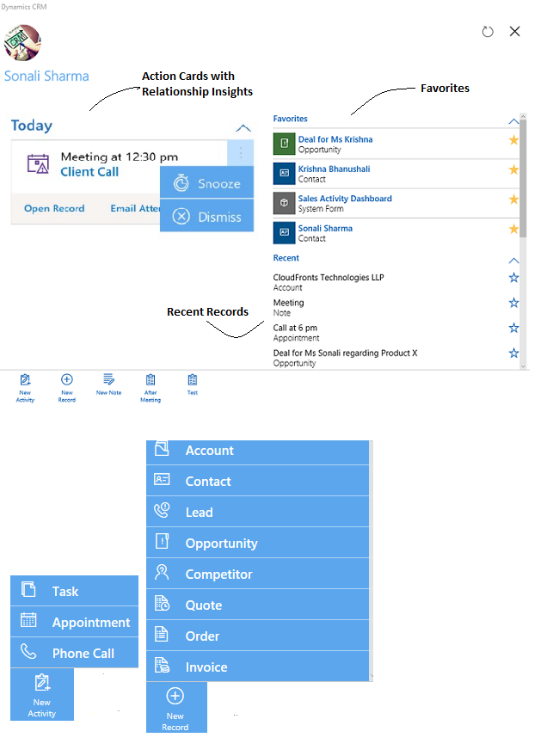Image resolution: width=553 pixels, height=756 pixels.
Task: Choose Competitor from New Record menu
Action: 257,574
